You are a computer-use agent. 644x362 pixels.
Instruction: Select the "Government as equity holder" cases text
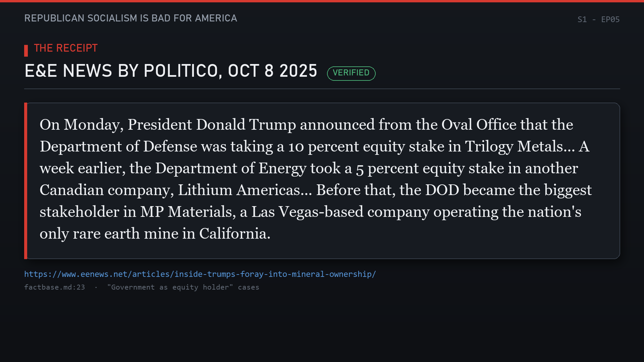pos(183,287)
